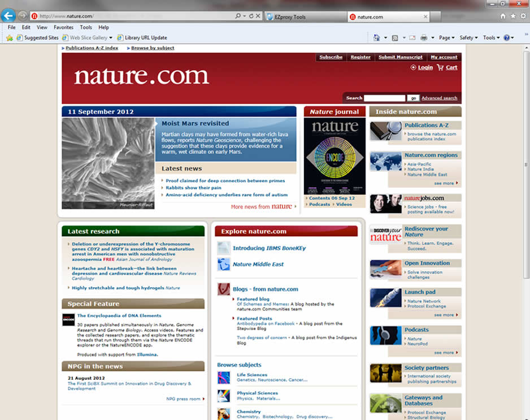Click the nature.com site icon in address bar

34,16
